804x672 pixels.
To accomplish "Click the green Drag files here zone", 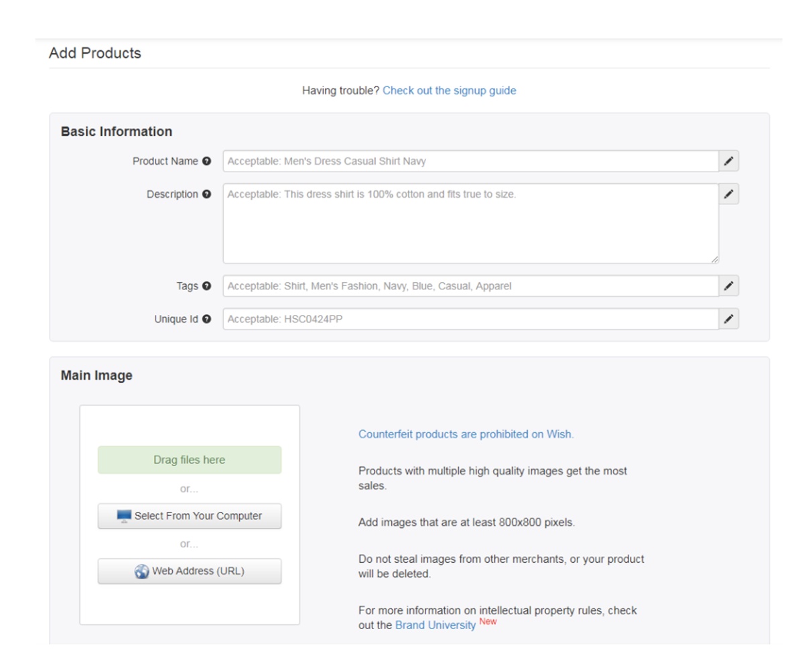I will (x=190, y=460).
